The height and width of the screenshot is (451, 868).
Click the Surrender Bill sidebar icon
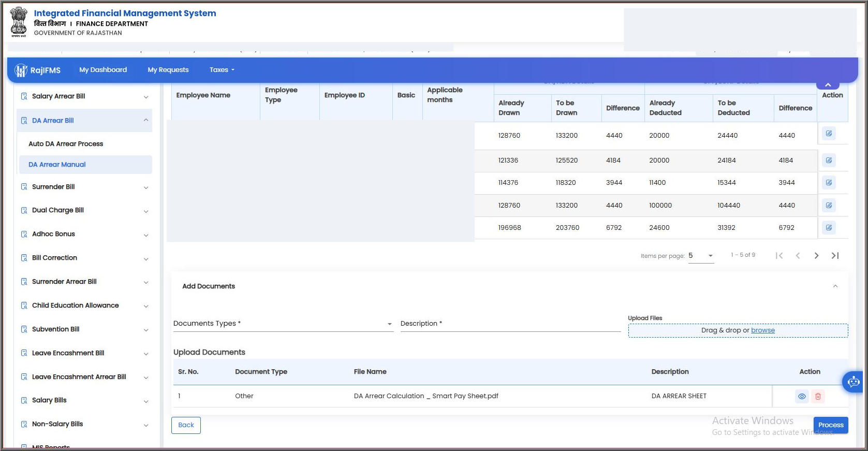(x=24, y=187)
